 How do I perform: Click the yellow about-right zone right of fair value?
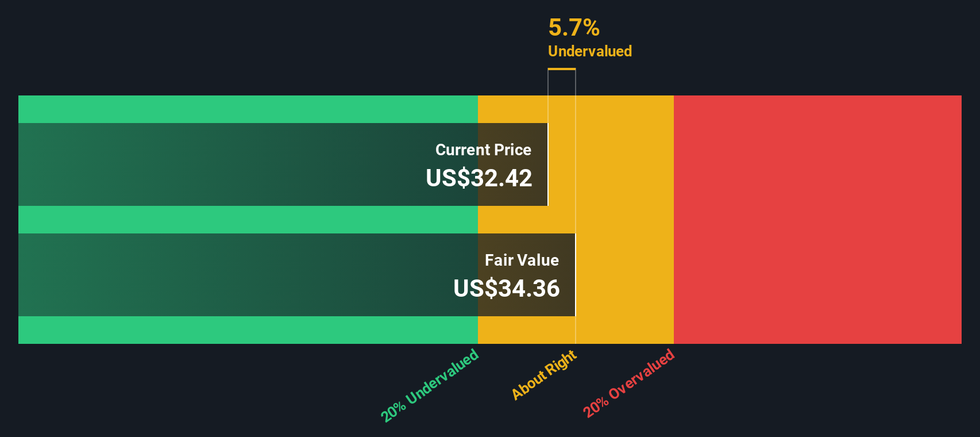[624, 220]
